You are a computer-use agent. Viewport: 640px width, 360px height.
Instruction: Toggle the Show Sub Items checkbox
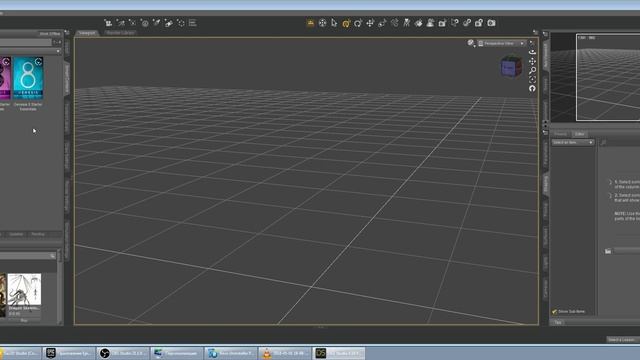coord(554,311)
